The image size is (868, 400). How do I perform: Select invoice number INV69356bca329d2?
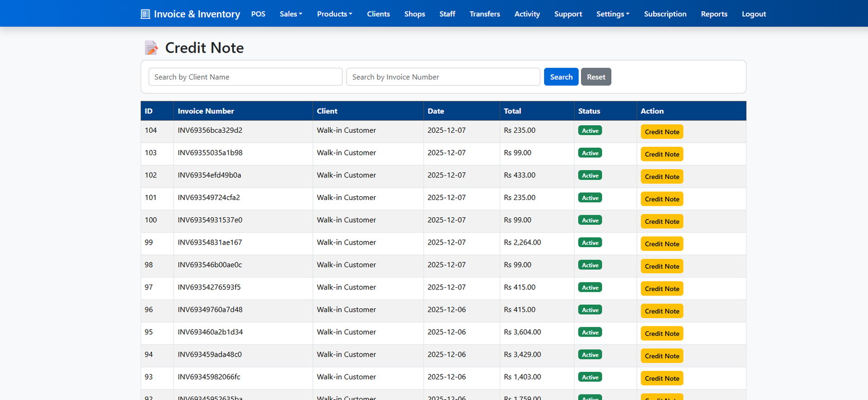210,130
